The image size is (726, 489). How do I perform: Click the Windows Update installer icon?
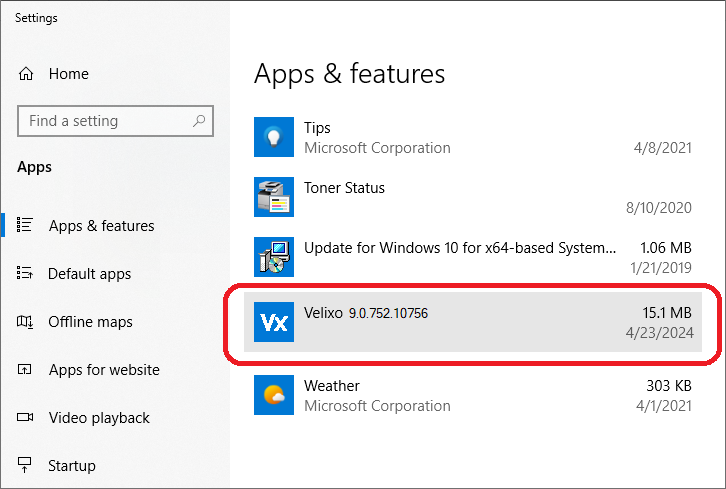[274, 257]
